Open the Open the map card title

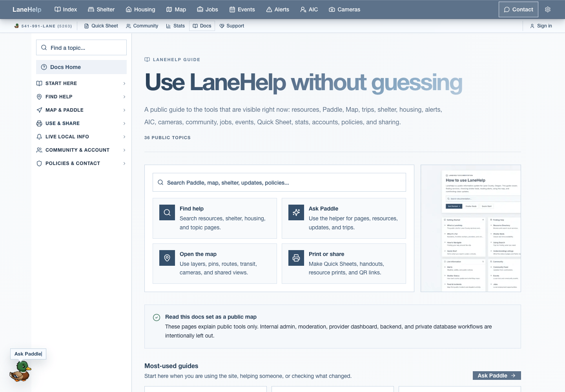(x=198, y=254)
